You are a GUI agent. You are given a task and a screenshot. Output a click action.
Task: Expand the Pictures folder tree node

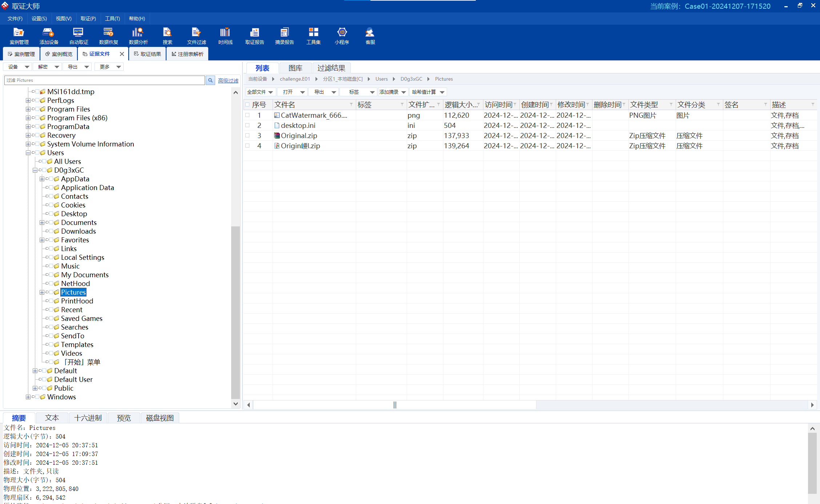42,292
